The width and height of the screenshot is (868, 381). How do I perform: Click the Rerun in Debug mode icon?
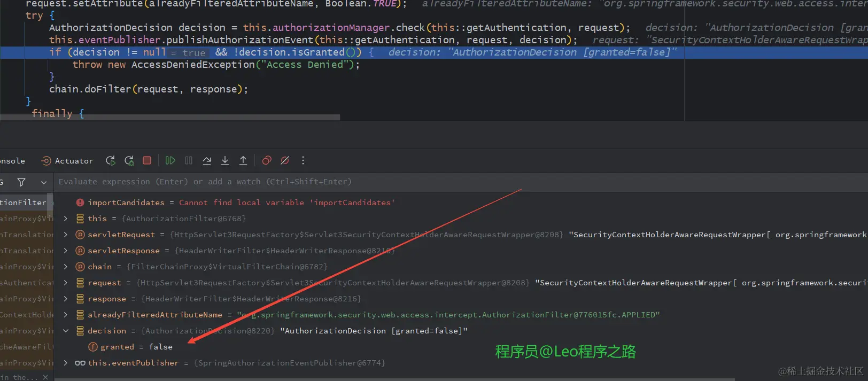(129, 160)
